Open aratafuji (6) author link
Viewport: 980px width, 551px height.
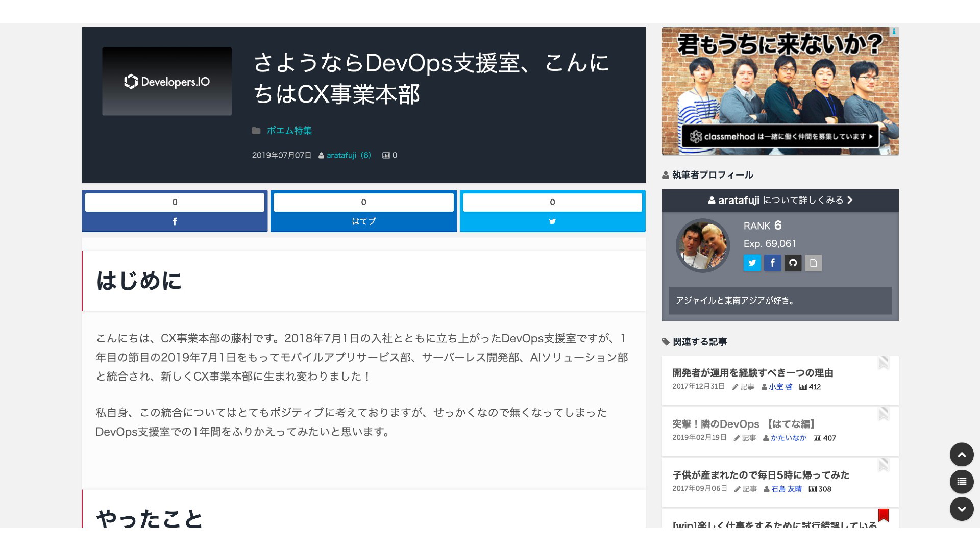[349, 155]
